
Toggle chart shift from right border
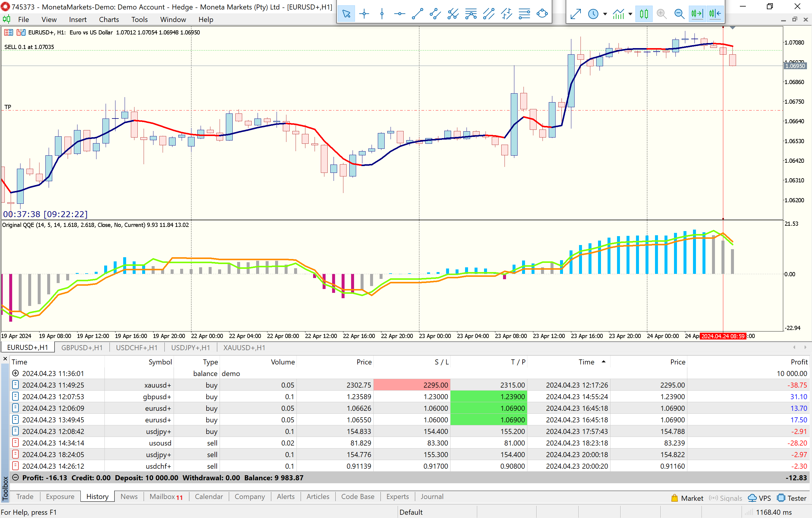click(x=715, y=14)
